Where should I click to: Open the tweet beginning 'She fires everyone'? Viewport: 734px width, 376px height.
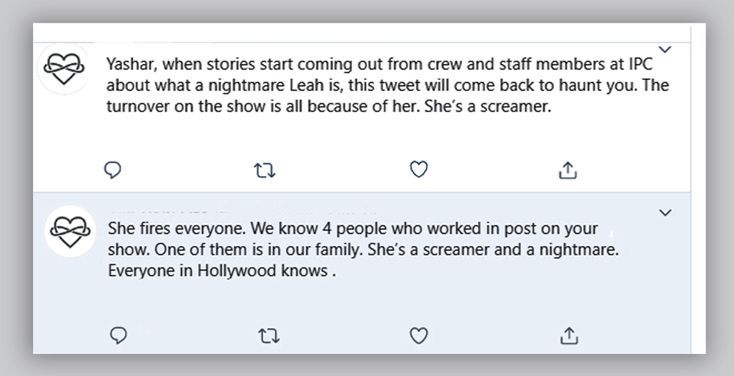[x=363, y=250]
